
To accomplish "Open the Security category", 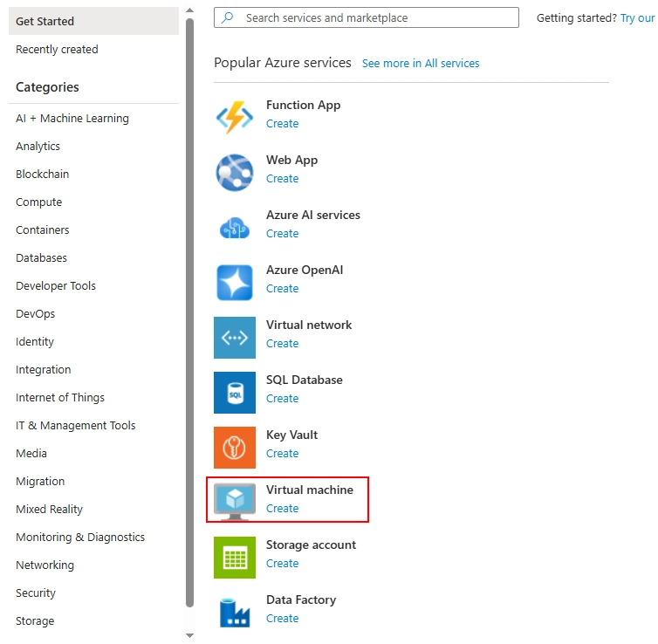I will (36, 593).
